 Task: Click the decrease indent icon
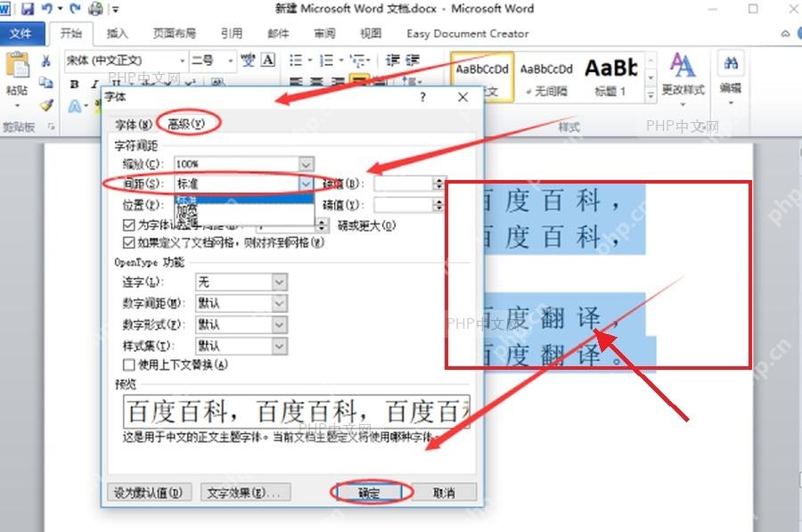pos(393,61)
